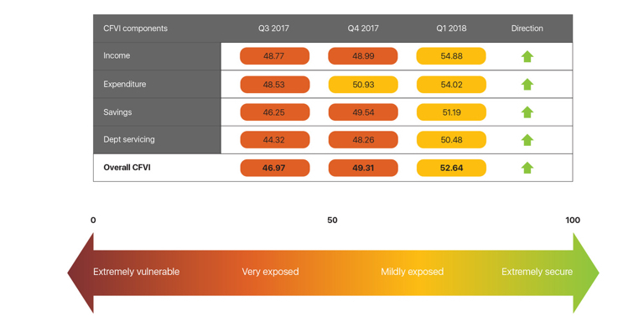Click the 48.26 Dept servicing value
The height and width of the screenshot is (322, 644).
pyautogui.click(x=363, y=140)
